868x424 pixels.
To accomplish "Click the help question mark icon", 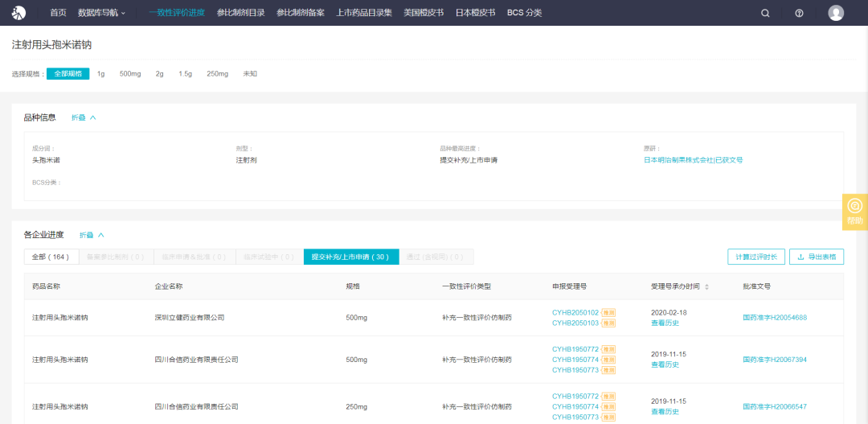I will 799,13.
